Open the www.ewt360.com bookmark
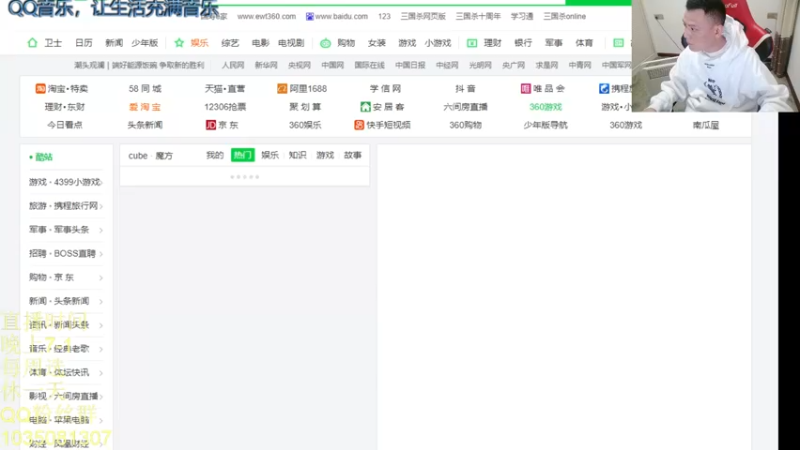800x450 pixels. pos(266,16)
